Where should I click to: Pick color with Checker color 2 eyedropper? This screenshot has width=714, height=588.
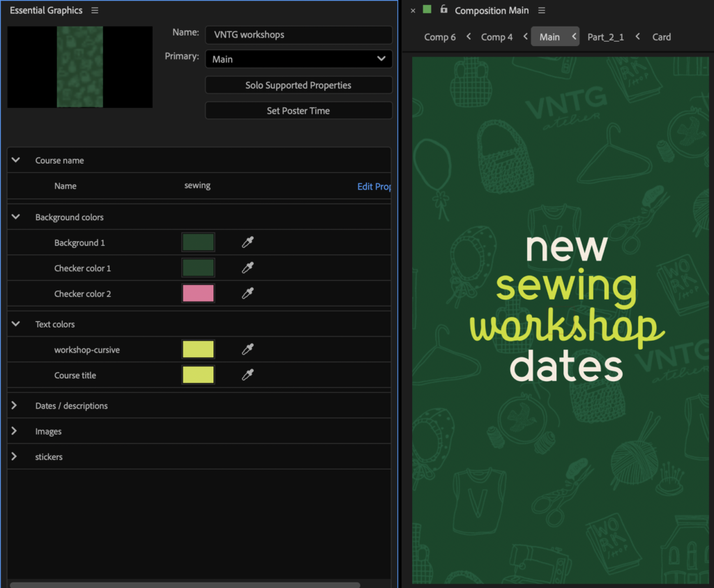click(x=248, y=294)
